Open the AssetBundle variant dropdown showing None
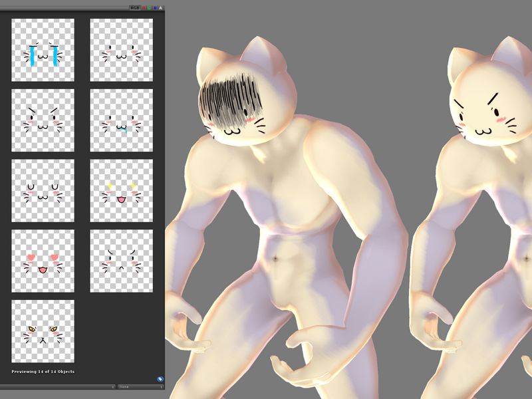The width and height of the screenshot is (532, 399). 141,387
